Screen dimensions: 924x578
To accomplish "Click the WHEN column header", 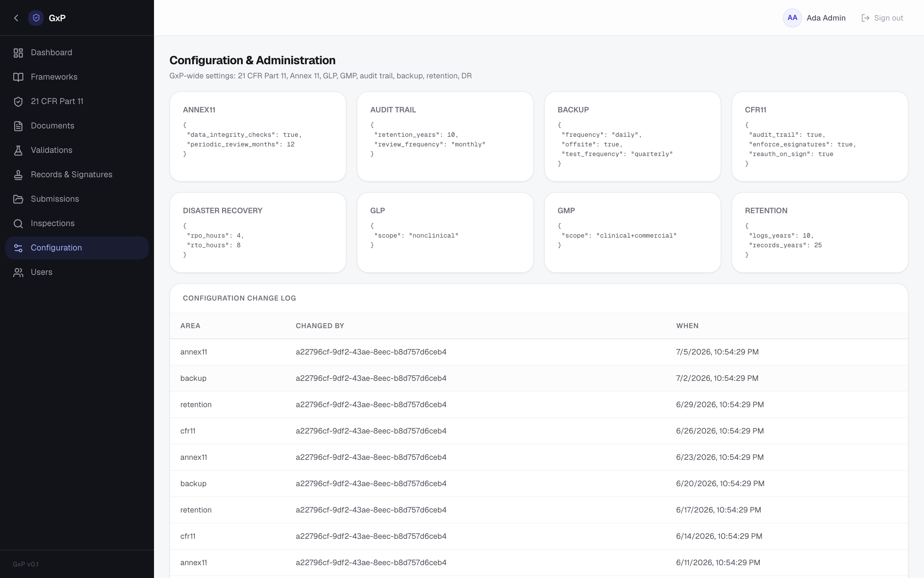I will point(687,326).
